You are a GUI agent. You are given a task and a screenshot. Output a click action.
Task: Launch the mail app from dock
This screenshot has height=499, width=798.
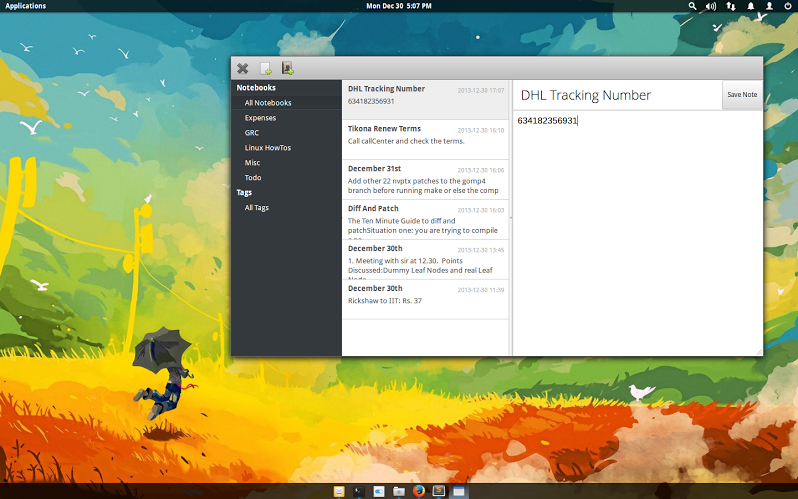(339, 491)
